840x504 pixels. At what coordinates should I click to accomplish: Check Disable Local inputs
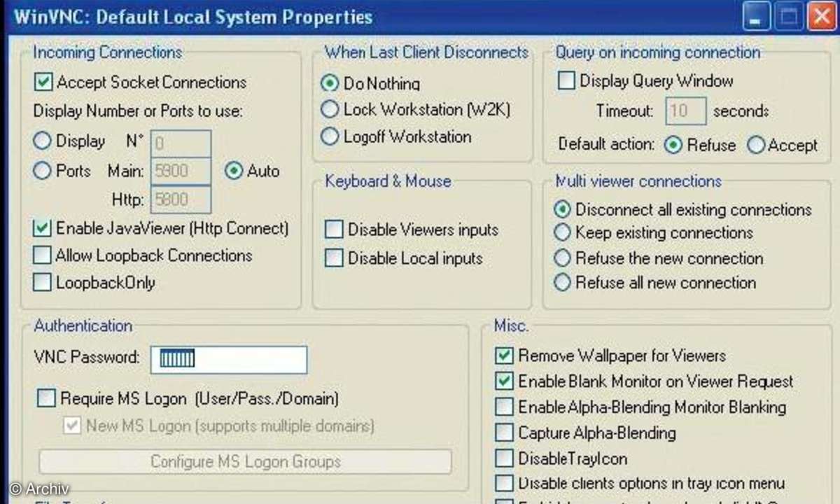click(x=335, y=258)
